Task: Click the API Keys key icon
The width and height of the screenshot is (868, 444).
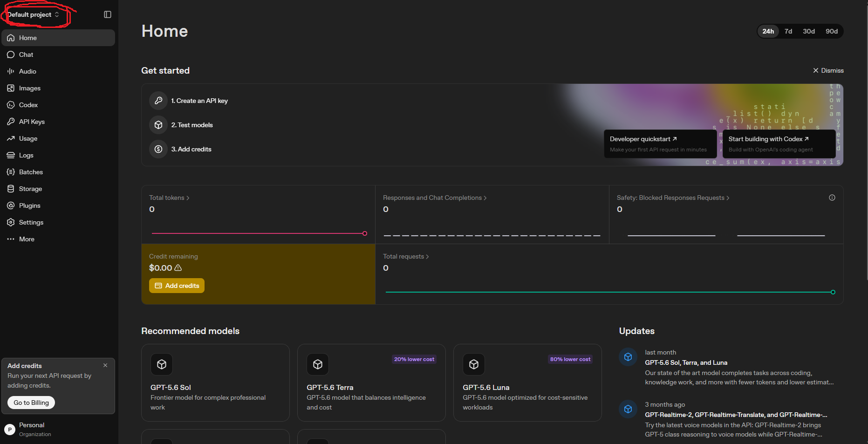Action: (x=11, y=122)
